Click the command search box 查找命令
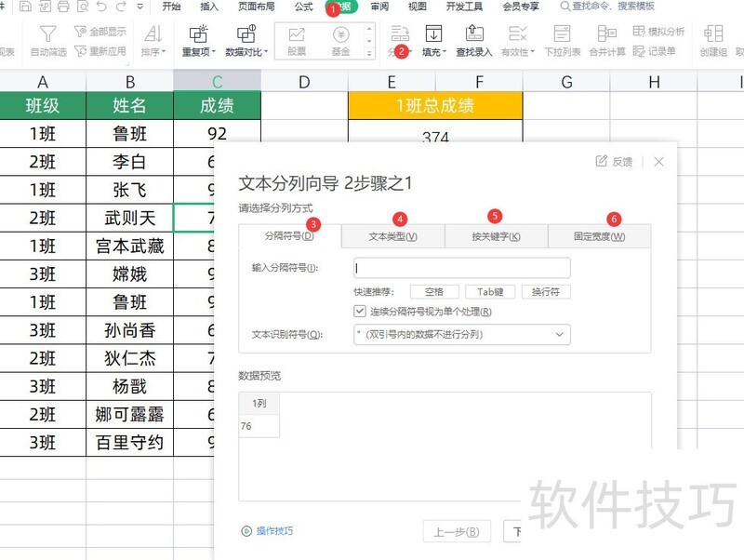744x560 pixels. [607, 7]
